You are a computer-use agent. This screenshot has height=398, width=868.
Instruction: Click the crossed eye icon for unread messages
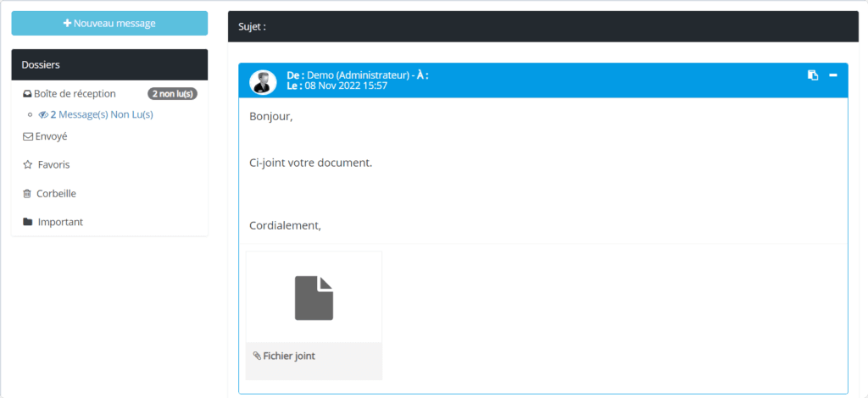click(x=43, y=115)
